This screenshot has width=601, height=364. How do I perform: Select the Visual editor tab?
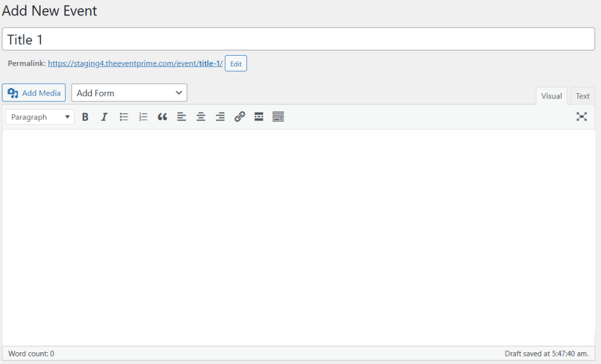click(551, 96)
